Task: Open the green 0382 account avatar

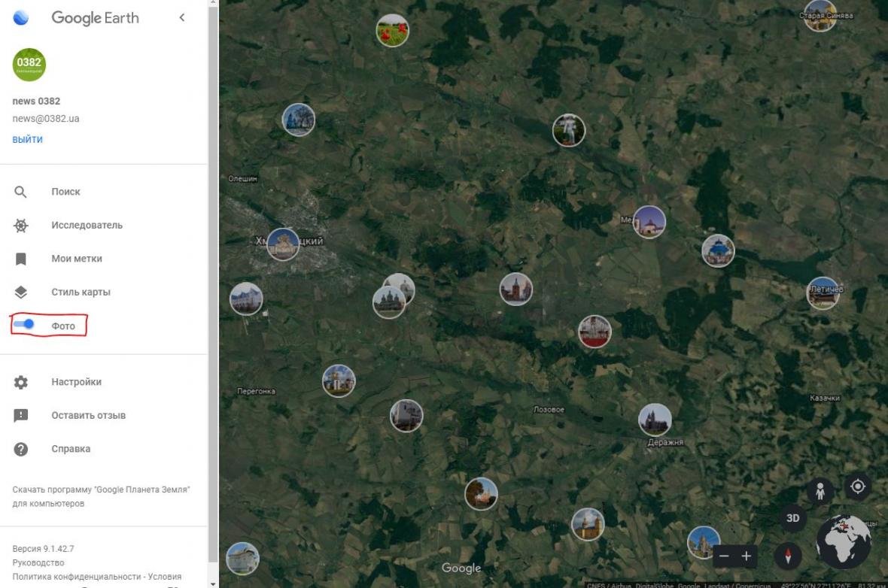Action: [x=29, y=65]
